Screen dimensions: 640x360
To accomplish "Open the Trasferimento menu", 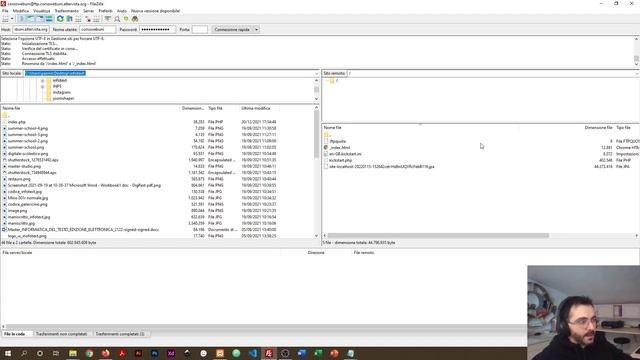I will (67, 11).
